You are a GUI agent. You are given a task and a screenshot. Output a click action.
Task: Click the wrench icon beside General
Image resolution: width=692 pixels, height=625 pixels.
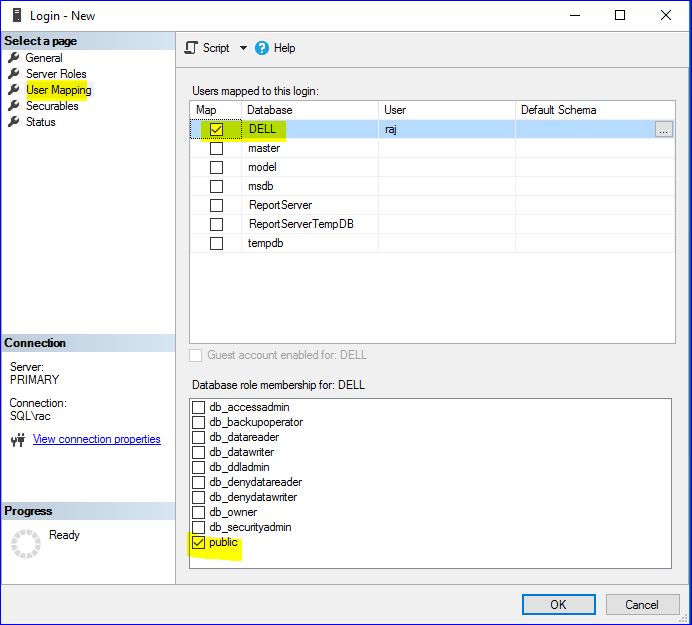(x=14, y=58)
